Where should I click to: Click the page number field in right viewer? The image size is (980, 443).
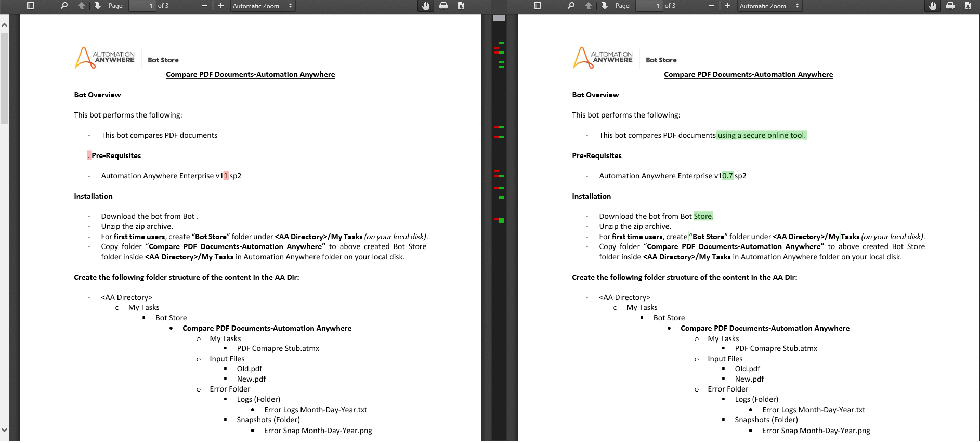pyautogui.click(x=649, y=6)
